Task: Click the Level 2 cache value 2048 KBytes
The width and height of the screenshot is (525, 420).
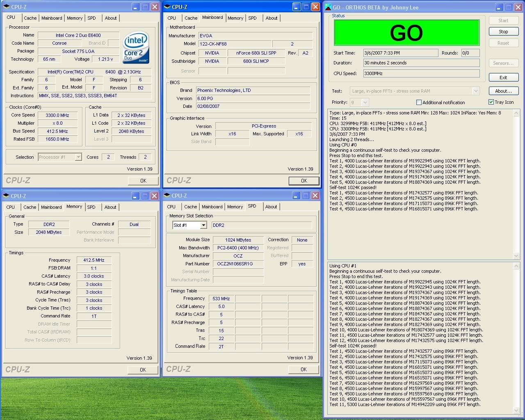Action: (131, 131)
